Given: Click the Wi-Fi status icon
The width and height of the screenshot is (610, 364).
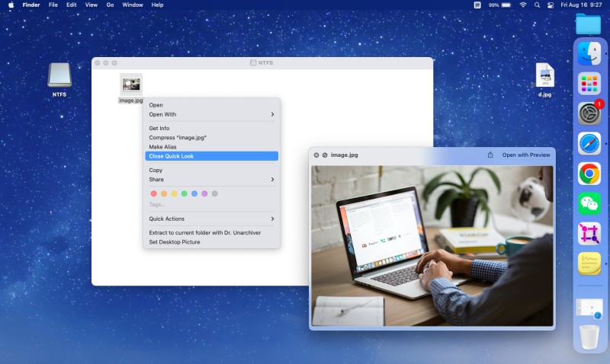Looking at the screenshot, I should (x=523, y=5).
